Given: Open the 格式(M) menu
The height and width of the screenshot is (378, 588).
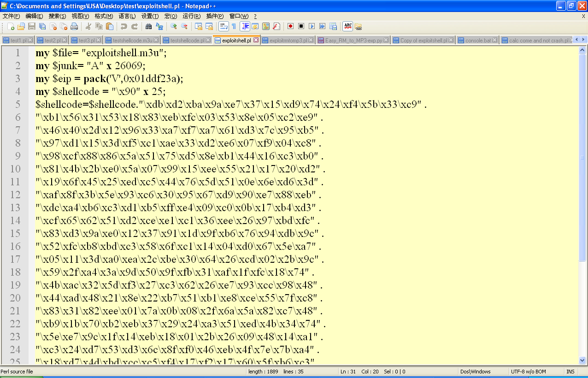Looking at the screenshot, I should coord(104,16).
